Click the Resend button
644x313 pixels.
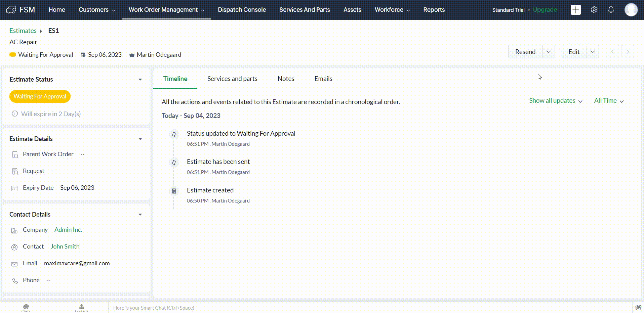click(x=525, y=52)
